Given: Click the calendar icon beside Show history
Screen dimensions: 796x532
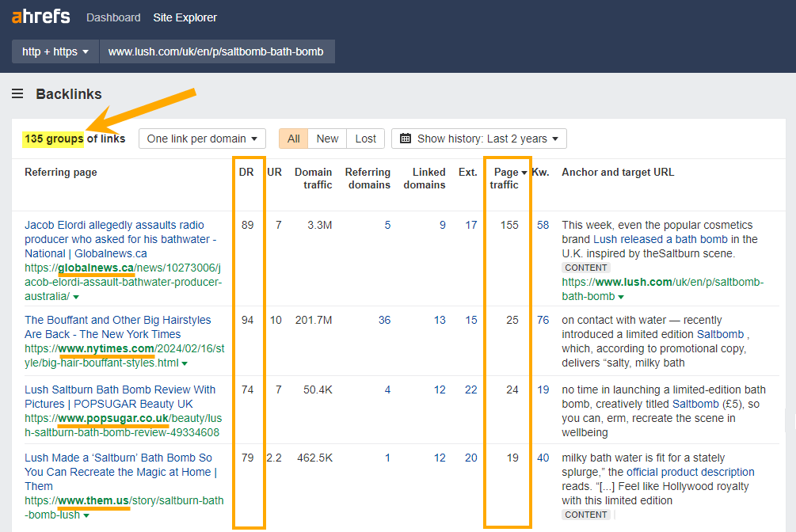Looking at the screenshot, I should click(x=406, y=138).
